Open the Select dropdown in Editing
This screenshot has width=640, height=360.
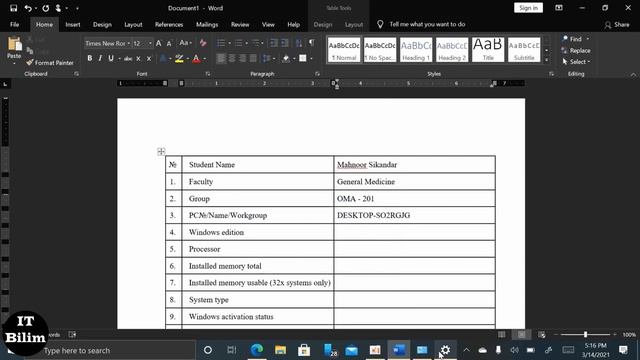click(576, 62)
